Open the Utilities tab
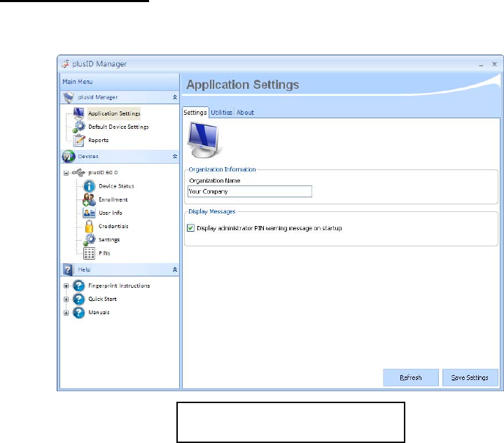The image size is (504, 443). (x=221, y=113)
